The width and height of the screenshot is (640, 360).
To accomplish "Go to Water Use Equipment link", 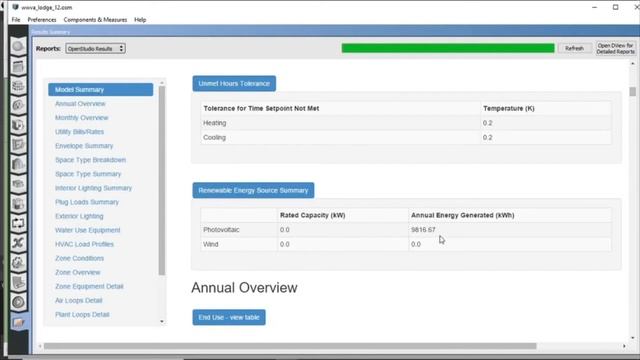I will (88, 230).
